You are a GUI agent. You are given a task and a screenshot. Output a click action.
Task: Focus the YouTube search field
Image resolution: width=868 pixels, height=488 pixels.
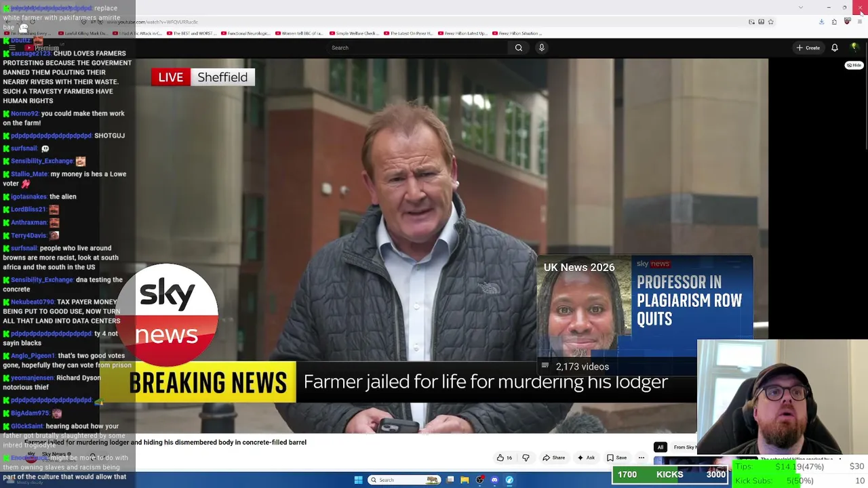tap(417, 47)
